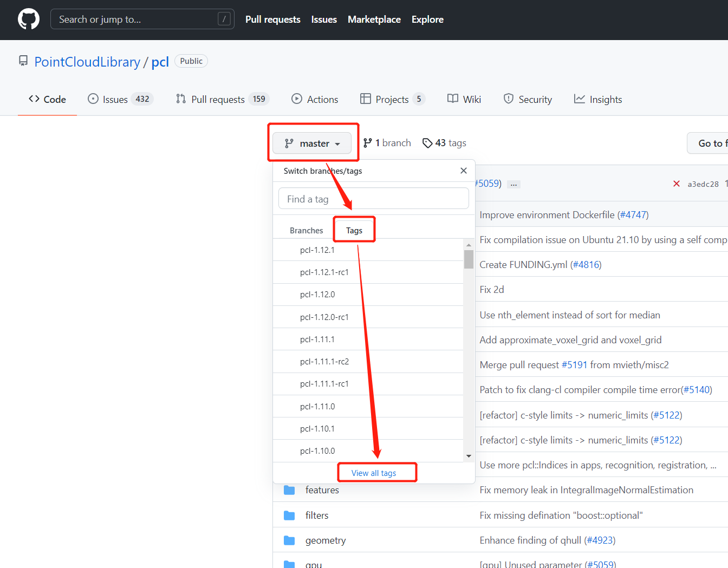The height and width of the screenshot is (568, 728).
Task: Open the pcl repository link
Action: pyautogui.click(x=160, y=62)
